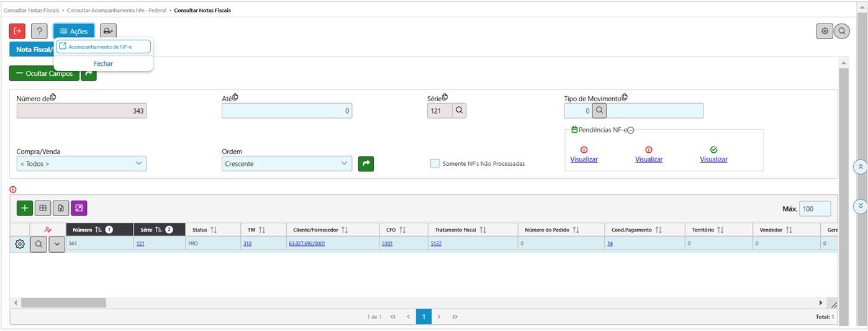This screenshot has height=331, width=868.
Task: Enable Somente NF's Não Processadas checkbox
Action: tap(435, 164)
